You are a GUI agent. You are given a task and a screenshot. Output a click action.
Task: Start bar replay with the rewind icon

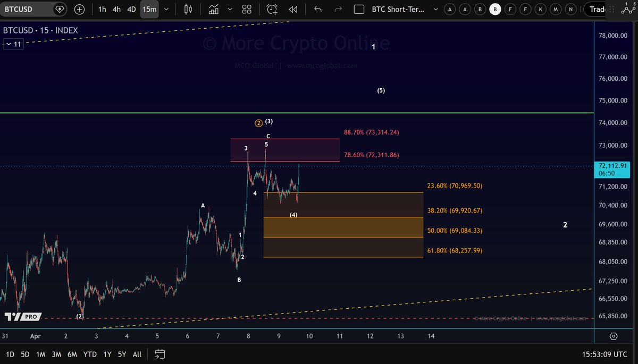click(293, 9)
